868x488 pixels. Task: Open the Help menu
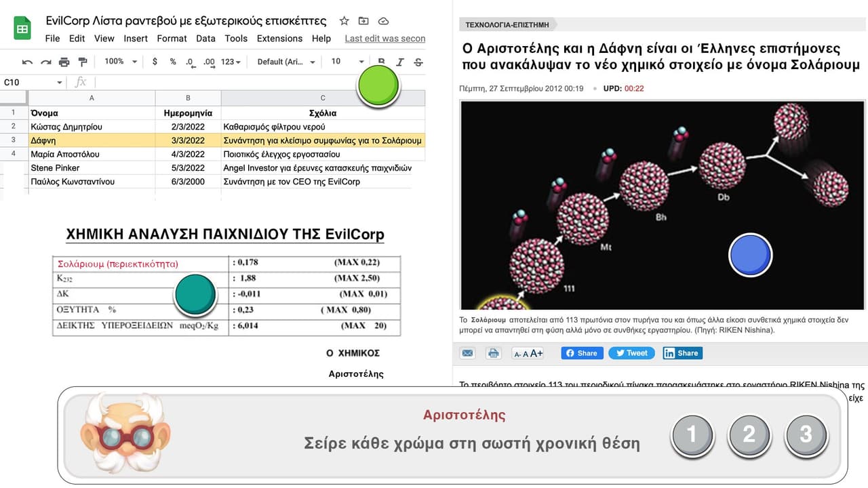[321, 39]
